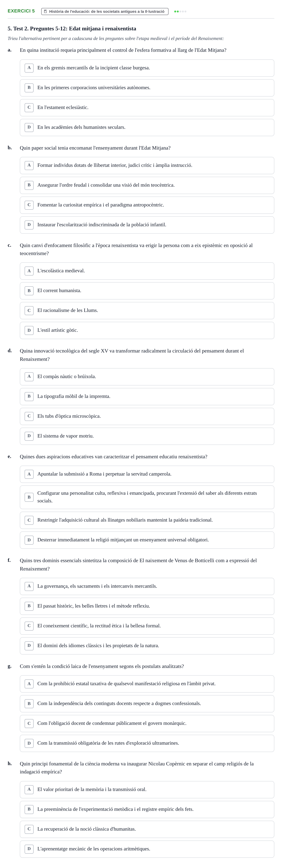Select 'La governança, els sagraments' answer in question f
The height and width of the screenshot is (868, 282).
[147, 586]
